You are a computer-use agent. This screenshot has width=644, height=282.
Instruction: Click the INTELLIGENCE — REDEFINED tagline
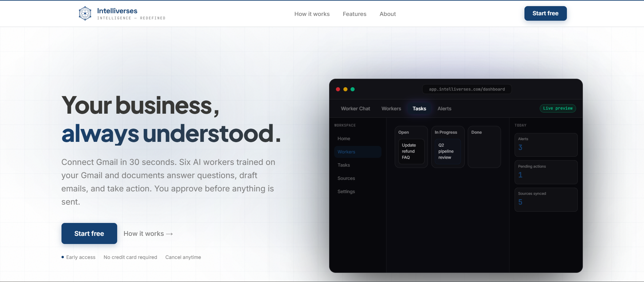tap(131, 18)
